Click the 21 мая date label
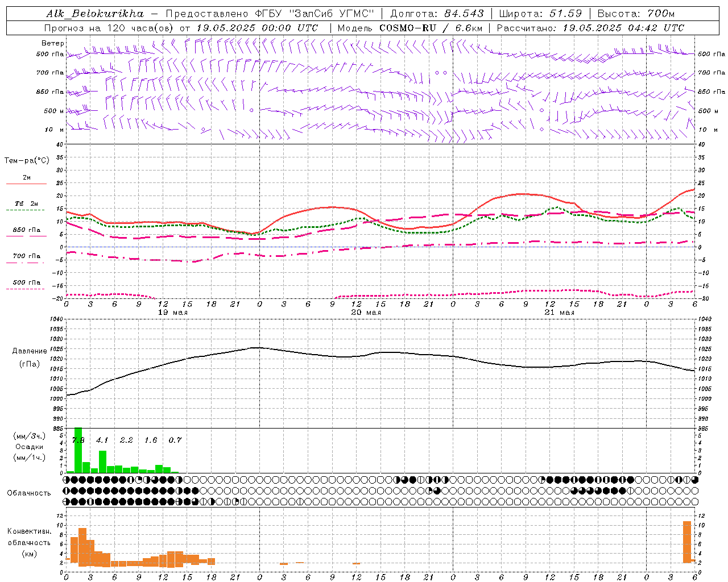The width and height of the screenshot is (728, 582). click(x=560, y=313)
